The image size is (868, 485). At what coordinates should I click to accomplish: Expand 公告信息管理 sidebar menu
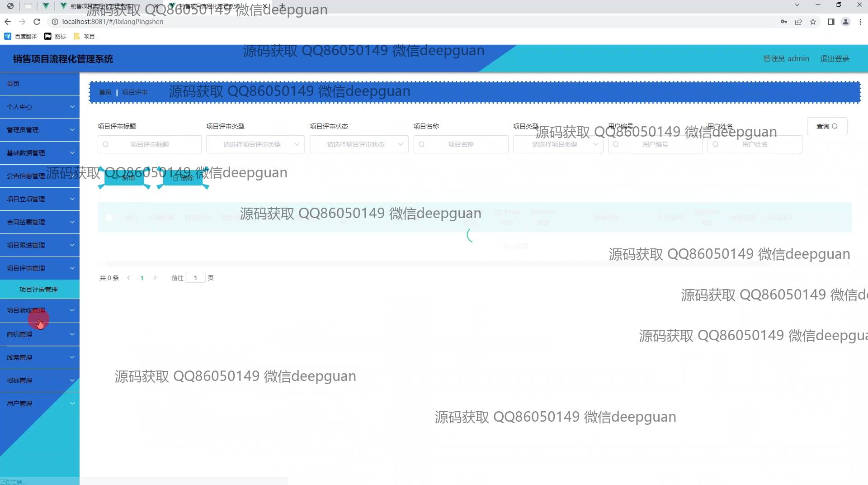click(x=40, y=176)
